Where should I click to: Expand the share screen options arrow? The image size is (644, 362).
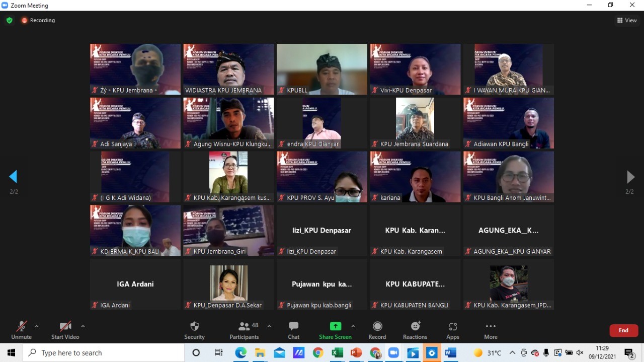click(353, 326)
